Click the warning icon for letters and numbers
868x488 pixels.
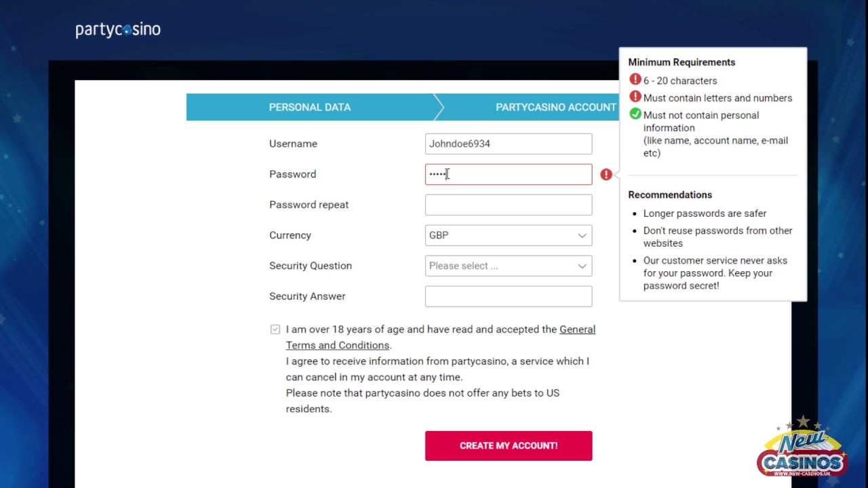tap(635, 98)
